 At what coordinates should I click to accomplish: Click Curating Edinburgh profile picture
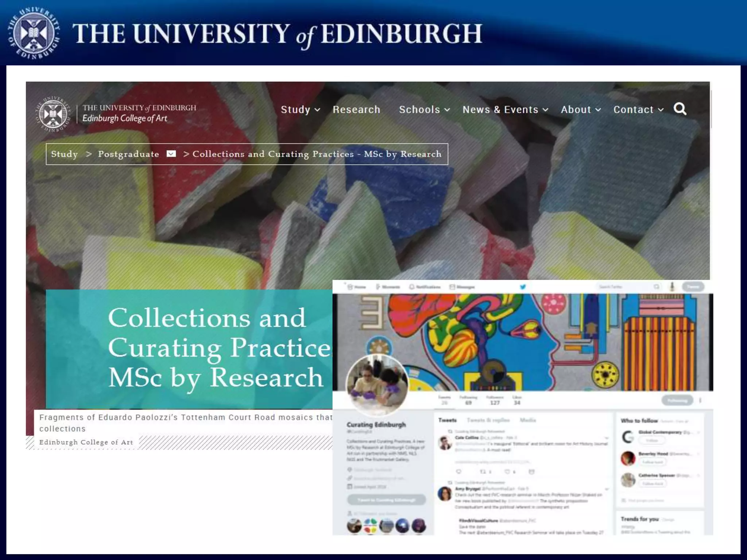pyautogui.click(x=377, y=385)
